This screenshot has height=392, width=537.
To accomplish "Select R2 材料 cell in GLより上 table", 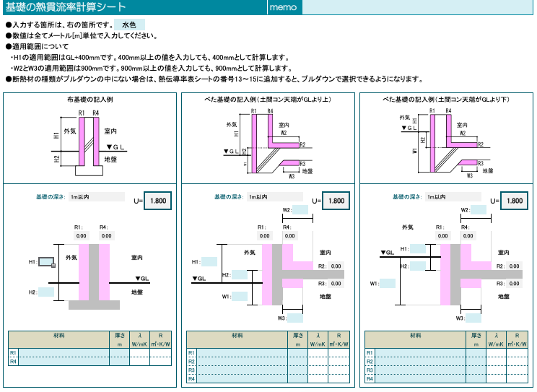I will click(242, 361).
